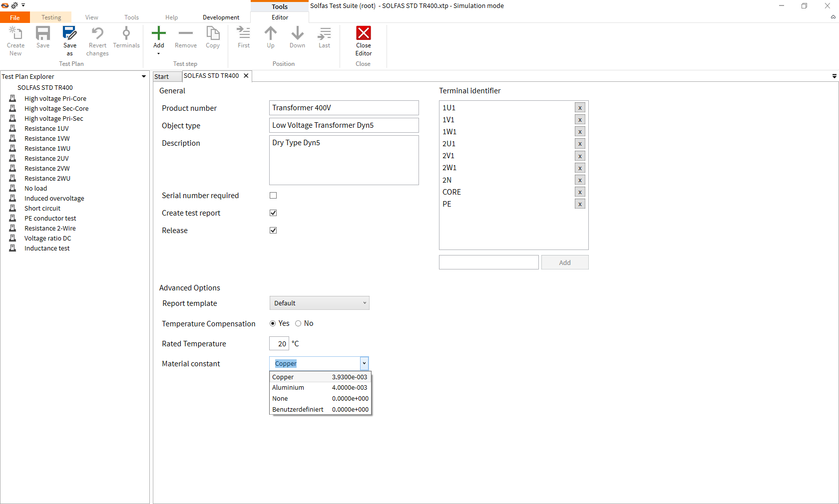
Task: Select the Short circuit step
Action: coord(42,209)
